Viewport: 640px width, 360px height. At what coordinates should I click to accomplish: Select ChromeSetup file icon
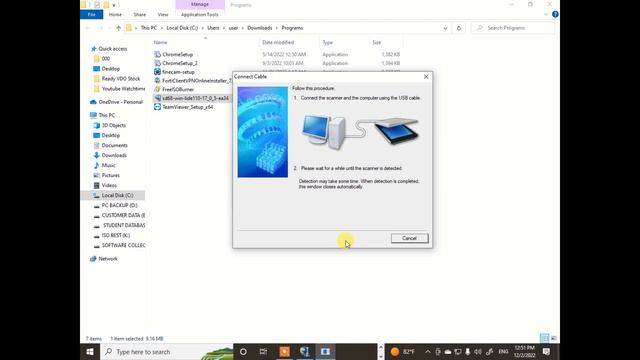[x=157, y=54]
